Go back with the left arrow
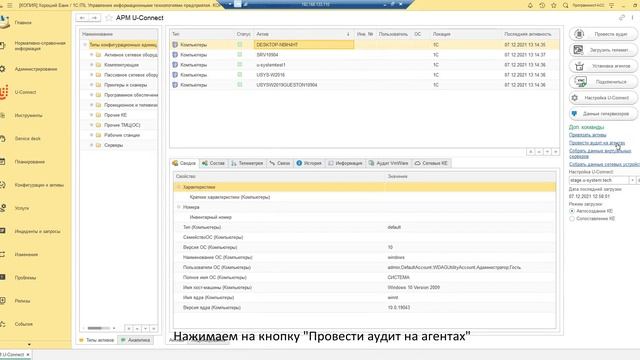Image resolution: width=640 pixels, height=360 pixels. [82, 18]
